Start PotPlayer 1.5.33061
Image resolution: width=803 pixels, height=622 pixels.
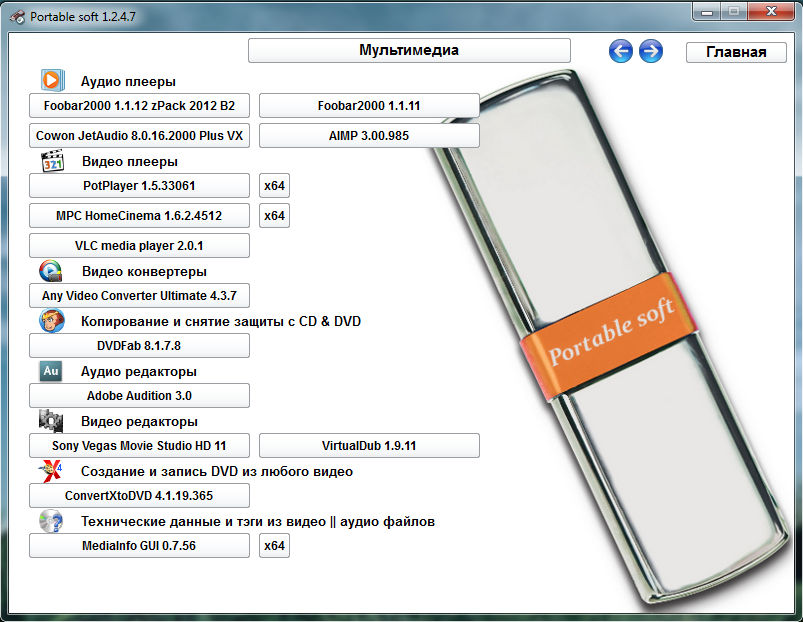coord(139,185)
